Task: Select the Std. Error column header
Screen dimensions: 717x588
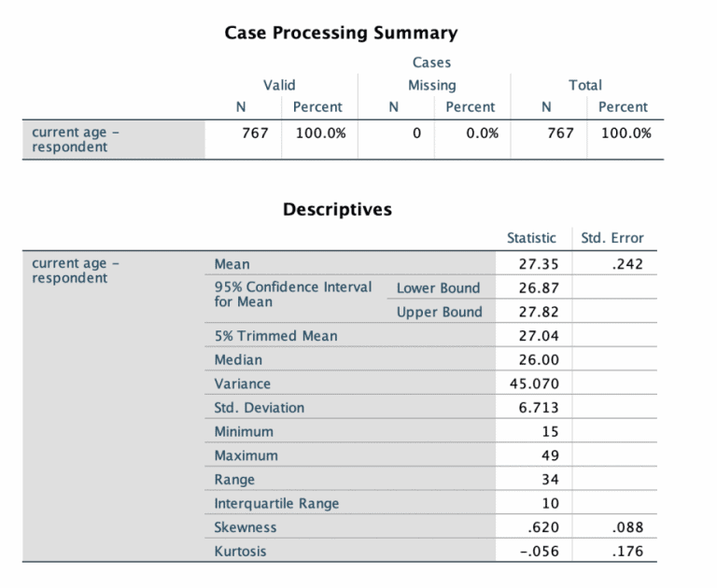Action: [x=612, y=238]
